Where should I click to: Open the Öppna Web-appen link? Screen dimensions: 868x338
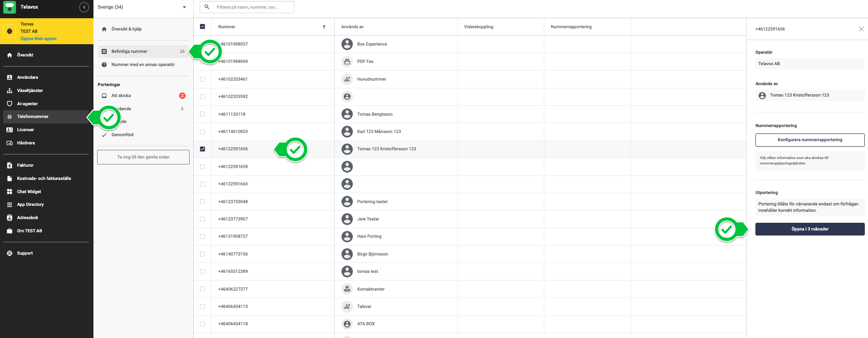tap(38, 39)
